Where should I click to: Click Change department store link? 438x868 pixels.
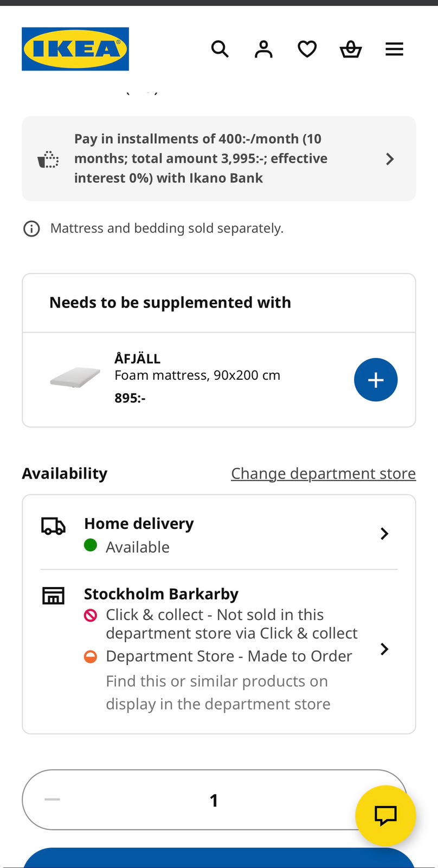(323, 474)
